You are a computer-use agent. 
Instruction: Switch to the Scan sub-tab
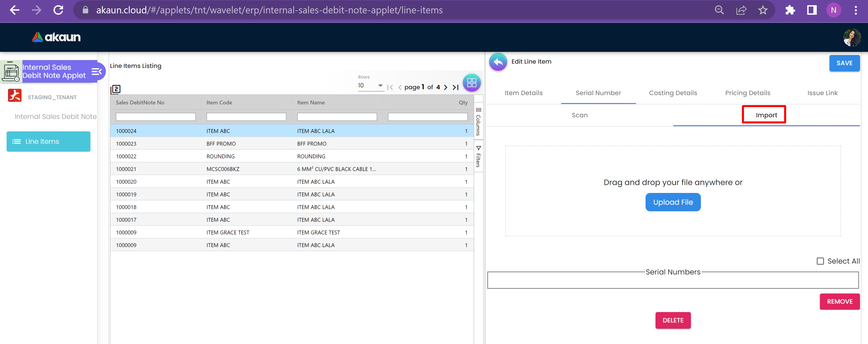coord(579,115)
